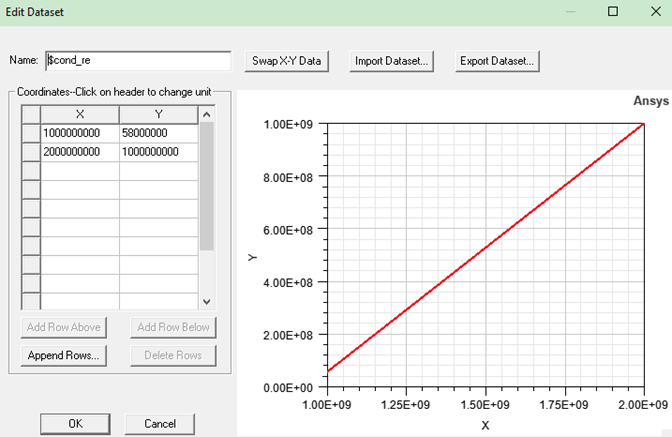Confirm the dataset with OK

tap(75, 423)
